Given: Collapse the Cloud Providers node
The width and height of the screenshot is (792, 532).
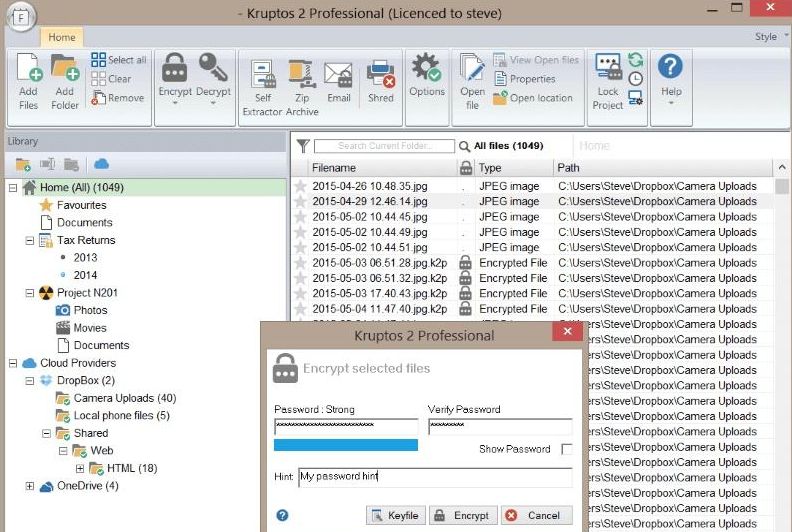Looking at the screenshot, I should [13, 363].
